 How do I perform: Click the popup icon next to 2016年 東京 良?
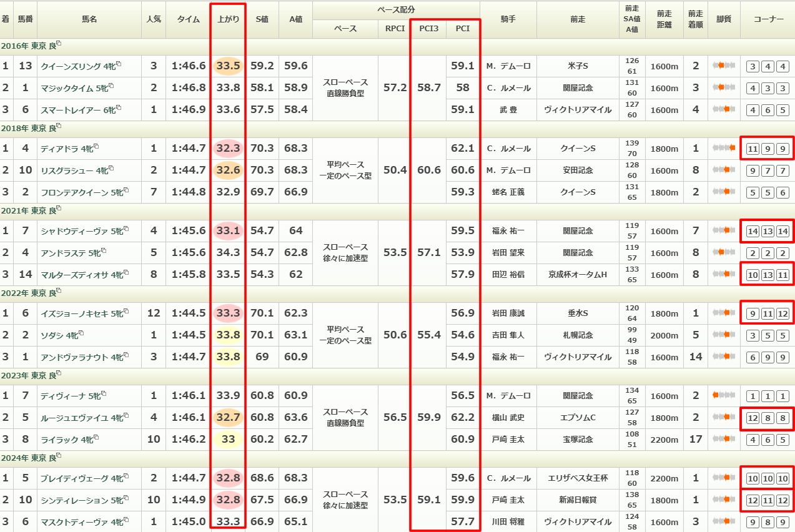click(59, 44)
